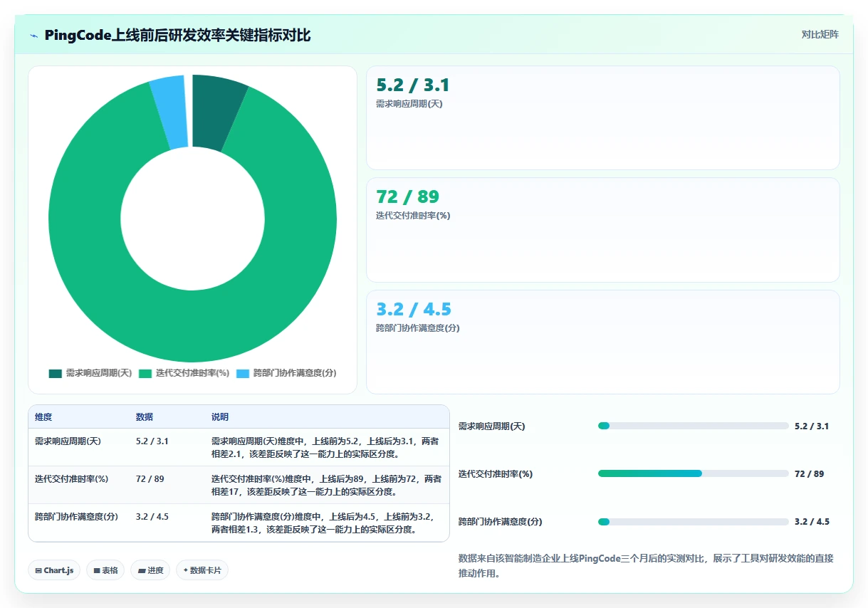Click the 3.2 / 4.5 value after the progress bar
Viewport: 868px width, 608px height.
pyautogui.click(x=812, y=522)
